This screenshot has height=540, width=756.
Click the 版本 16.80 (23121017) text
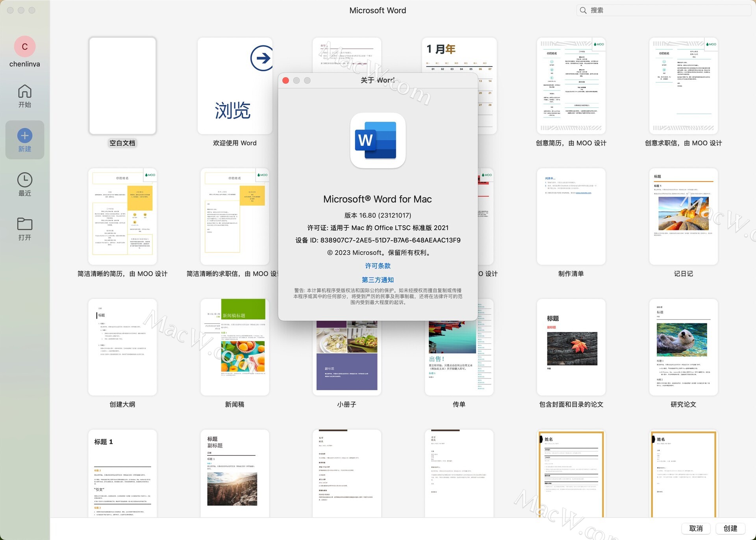[x=378, y=215]
